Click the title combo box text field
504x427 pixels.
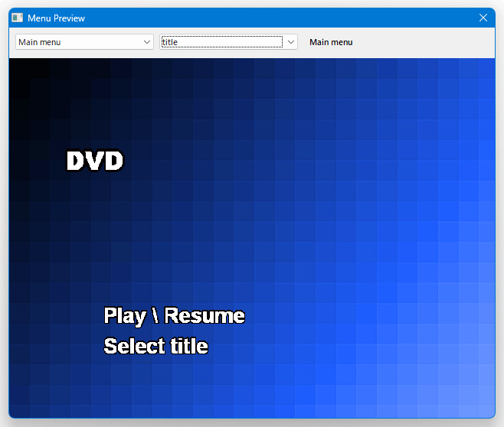[x=222, y=42]
